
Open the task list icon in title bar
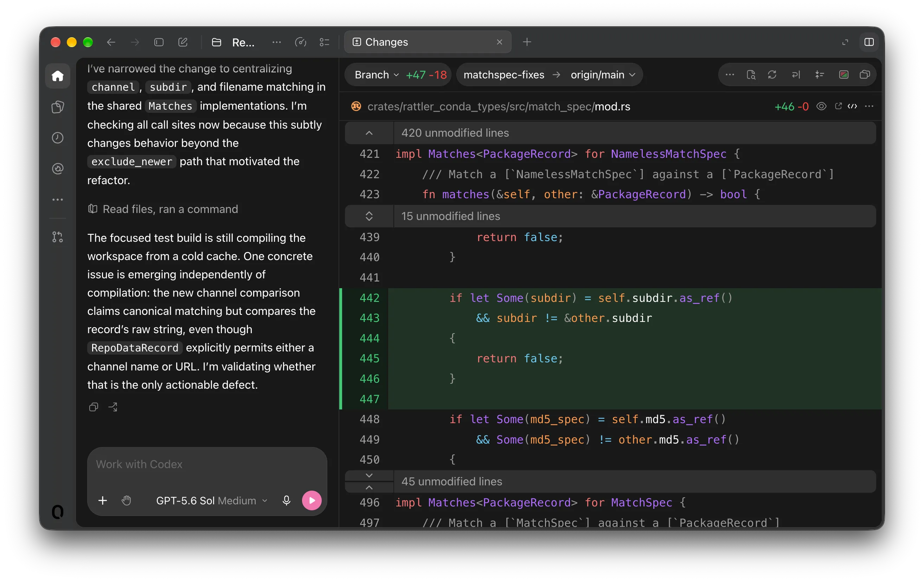325,42
